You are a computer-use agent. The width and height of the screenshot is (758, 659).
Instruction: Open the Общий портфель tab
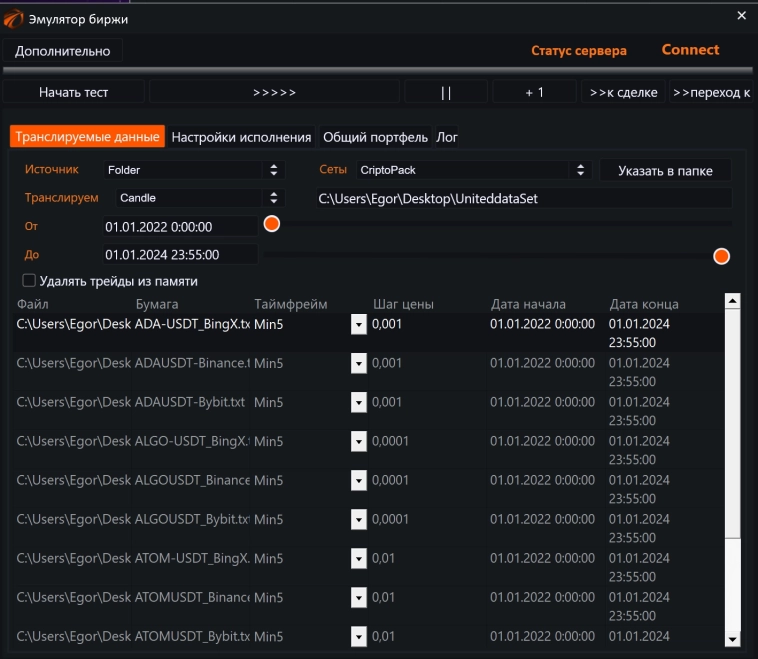[375, 137]
